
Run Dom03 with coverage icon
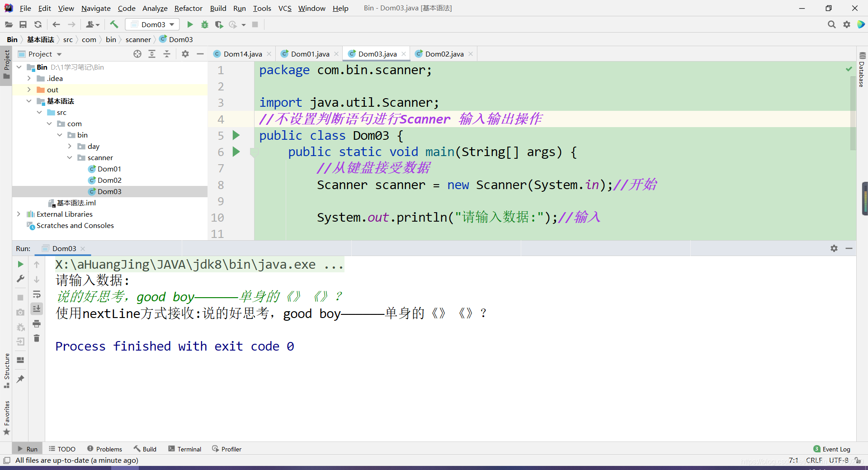pos(219,24)
